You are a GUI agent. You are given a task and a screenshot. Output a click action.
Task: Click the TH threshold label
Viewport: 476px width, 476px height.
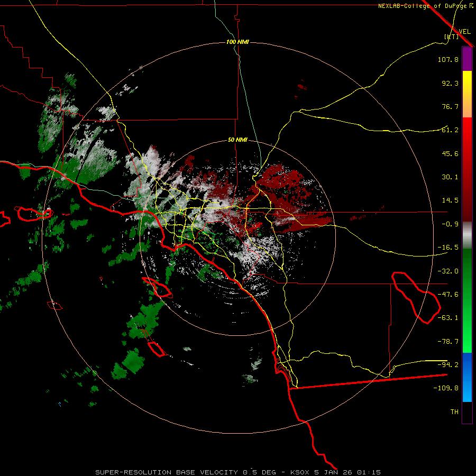(x=454, y=412)
